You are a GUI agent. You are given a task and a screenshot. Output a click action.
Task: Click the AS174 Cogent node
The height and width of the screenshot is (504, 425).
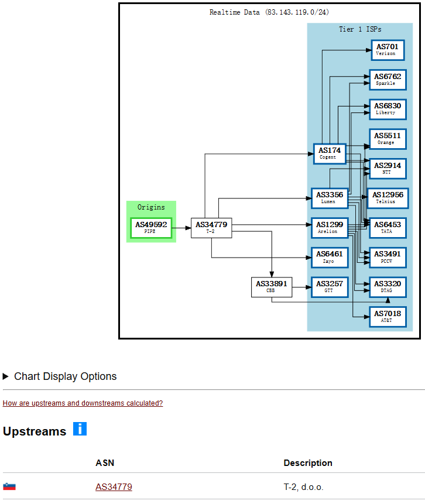(330, 153)
